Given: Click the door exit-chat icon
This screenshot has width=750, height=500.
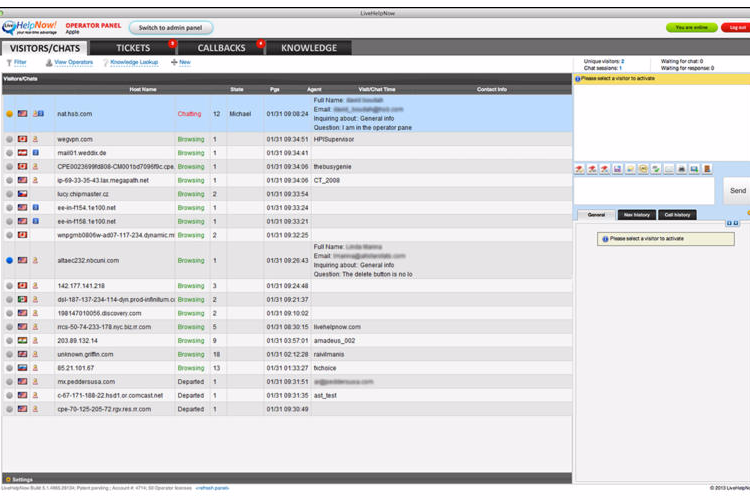Looking at the screenshot, I should point(707,169).
